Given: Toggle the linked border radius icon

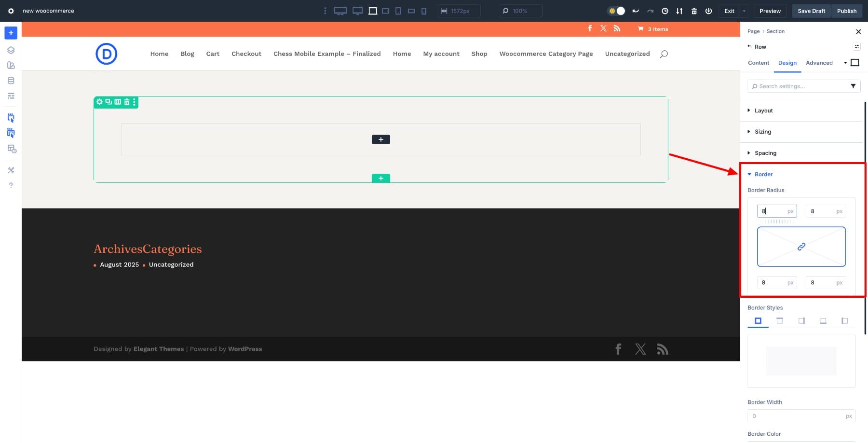Looking at the screenshot, I should (801, 247).
